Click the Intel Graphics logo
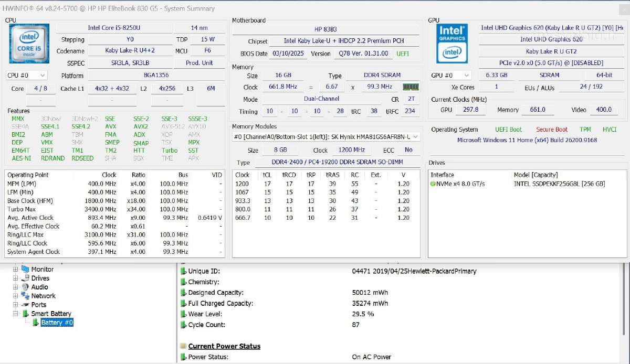The height and width of the screenshot is (364, 630). tap(452, 43)
